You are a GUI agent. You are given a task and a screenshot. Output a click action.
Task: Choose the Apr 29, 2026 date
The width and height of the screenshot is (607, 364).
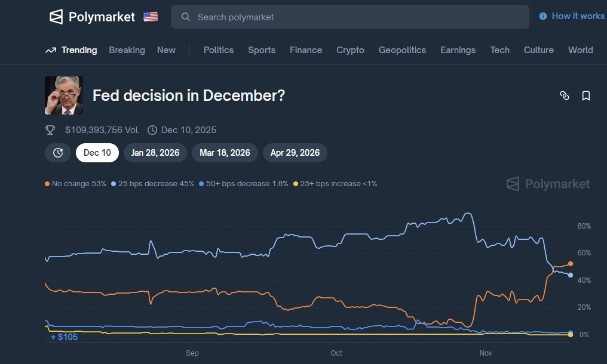(x=295, y=153)
